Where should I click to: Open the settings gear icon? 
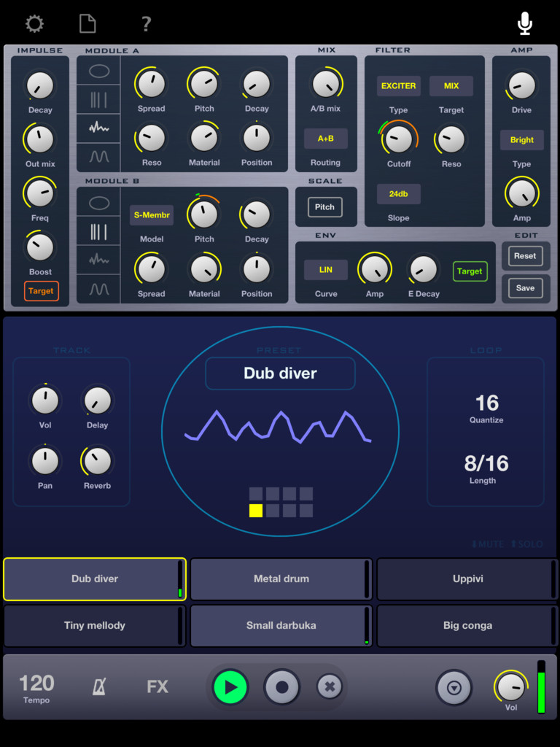34,23
